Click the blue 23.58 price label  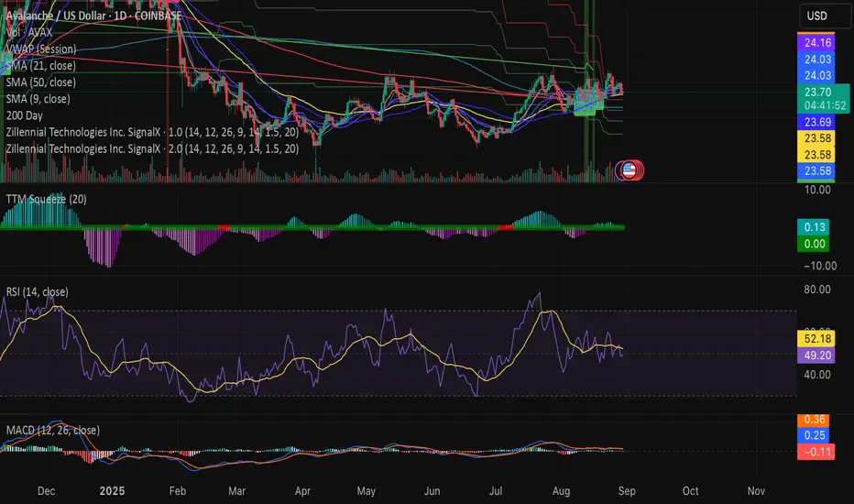816,171
